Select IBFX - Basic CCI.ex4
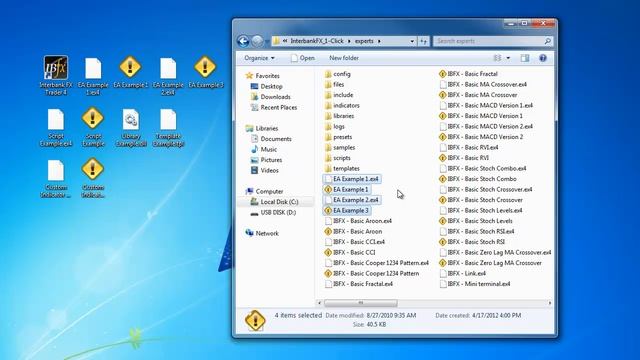The height and width of the screenshot is (360, 640). [354, 242]
